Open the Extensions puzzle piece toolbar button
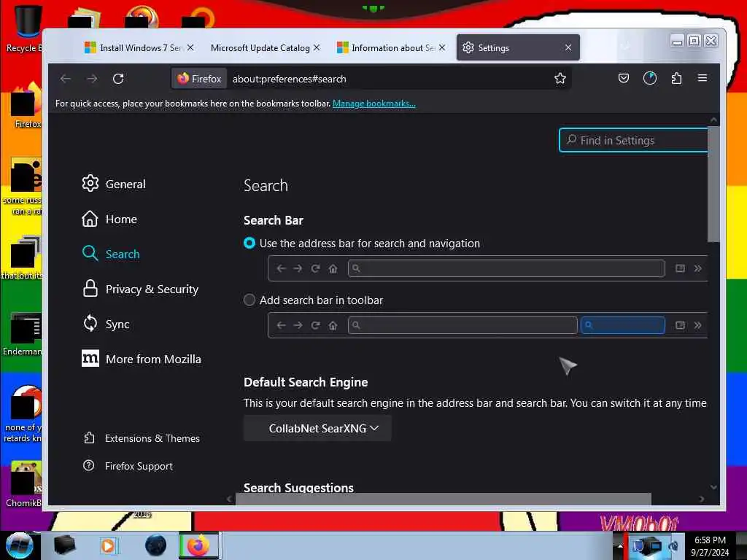This screenshot has height=560, width=747. tap(676, 78)
